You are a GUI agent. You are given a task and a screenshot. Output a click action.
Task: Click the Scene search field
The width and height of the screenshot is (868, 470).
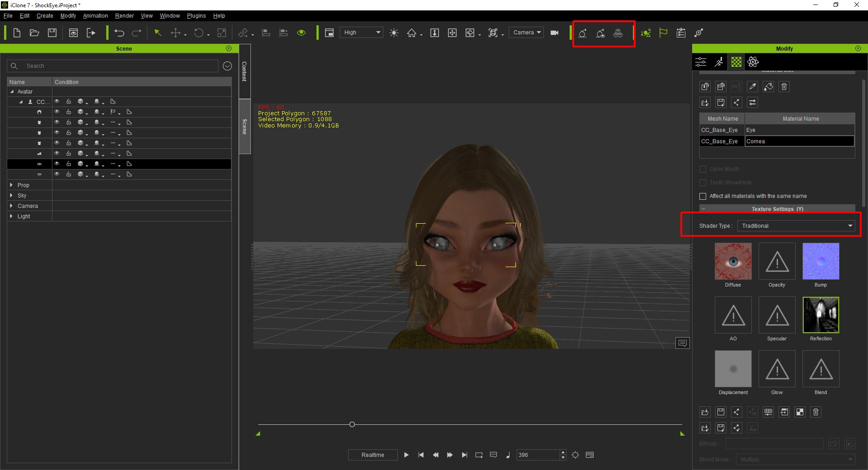point(113,66)
